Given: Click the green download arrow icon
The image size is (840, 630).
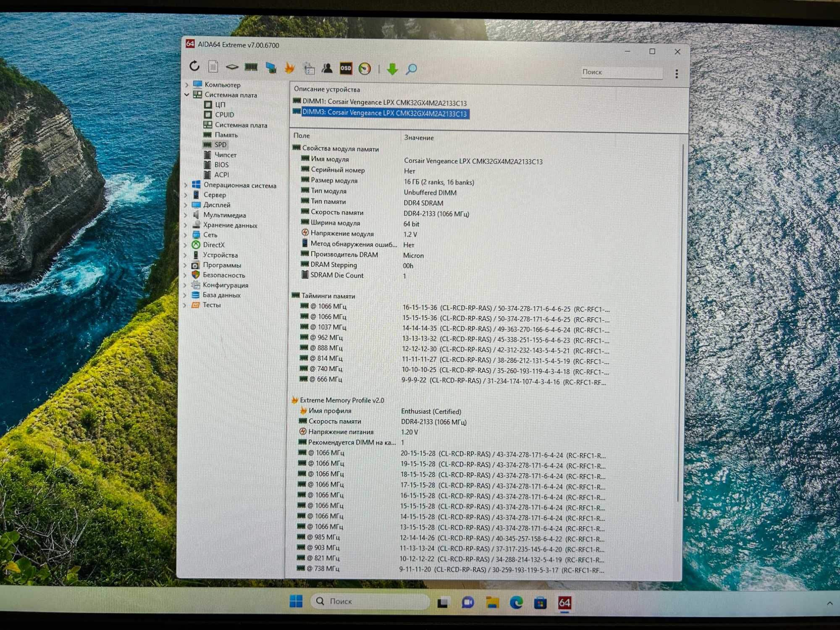Looking at the screenshot, I should coord(392,69).
